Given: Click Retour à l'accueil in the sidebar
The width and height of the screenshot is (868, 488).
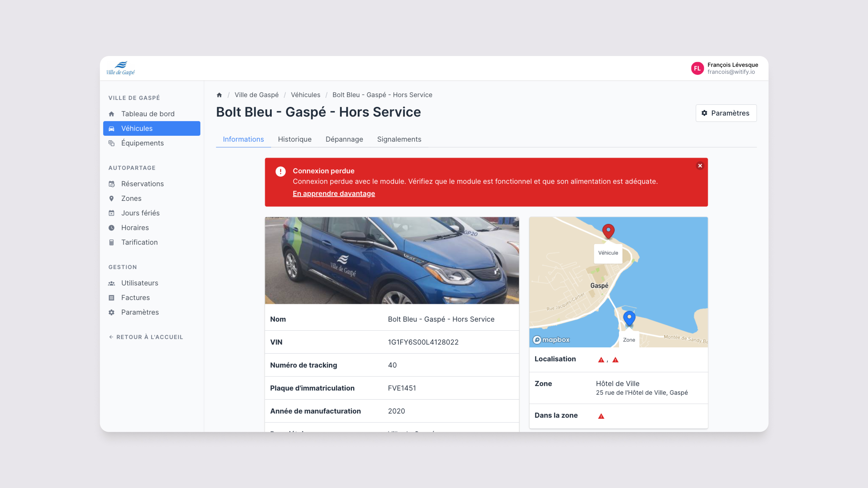Looking at the screenshot, I should (146, 337).
